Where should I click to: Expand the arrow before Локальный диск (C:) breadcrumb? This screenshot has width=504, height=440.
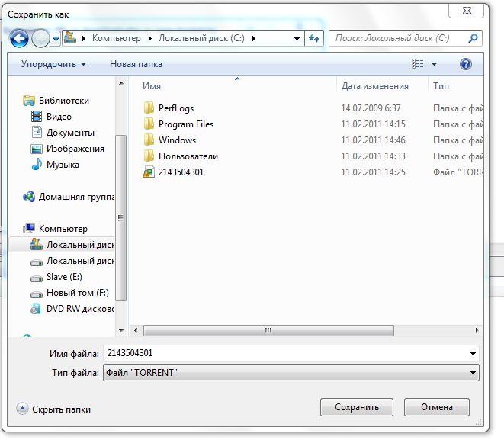[149, 39]
